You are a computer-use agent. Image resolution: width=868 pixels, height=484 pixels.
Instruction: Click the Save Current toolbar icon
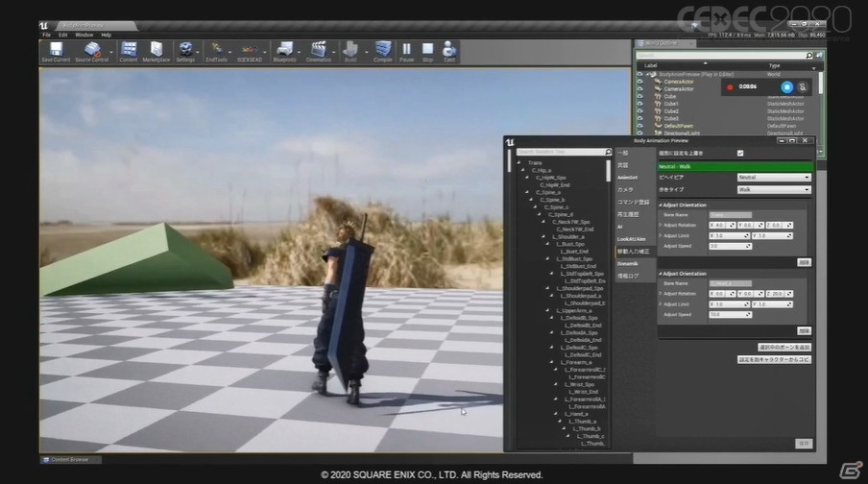pos(56,52)
